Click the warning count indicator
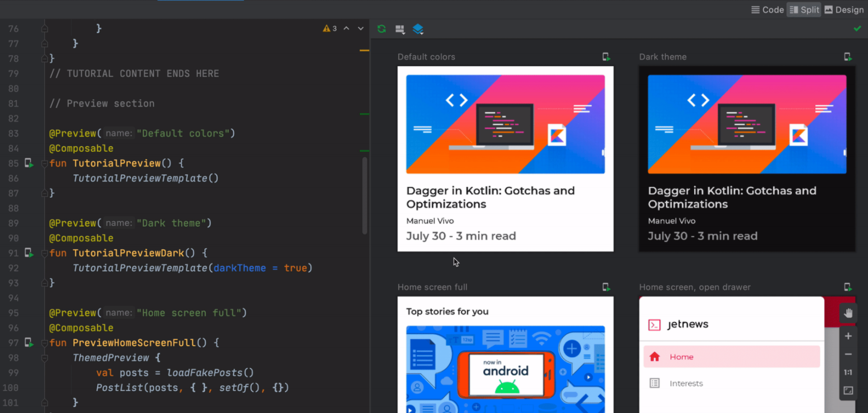This screenshot has width=868, height=413. (330, 28)
